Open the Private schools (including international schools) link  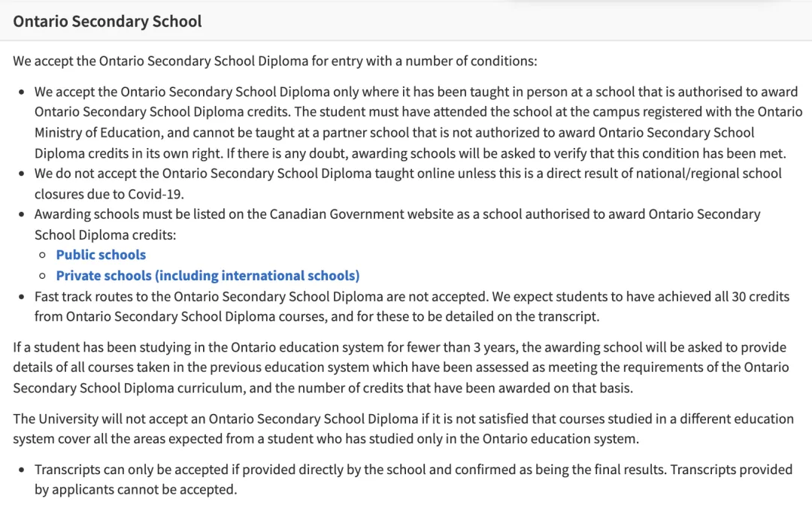208,276
